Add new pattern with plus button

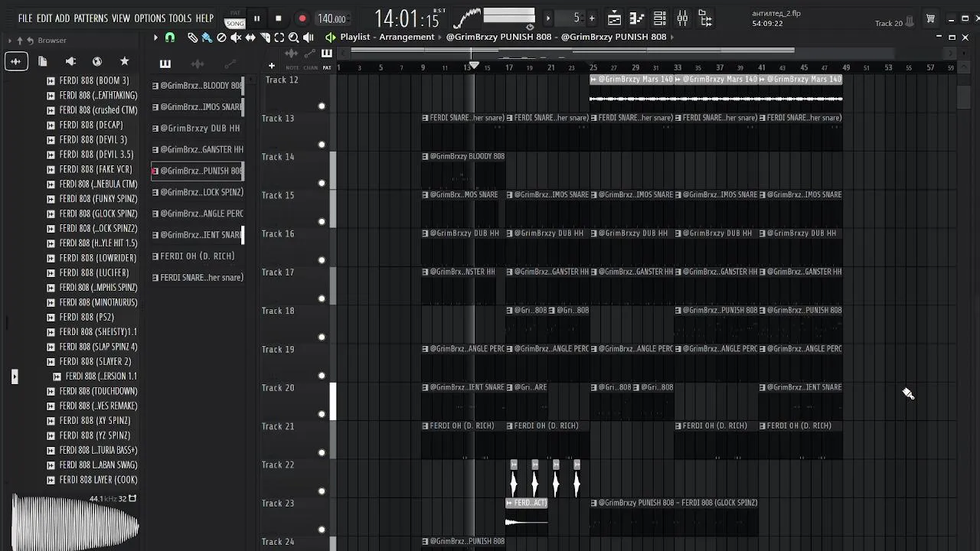click(x=592, y=18)
